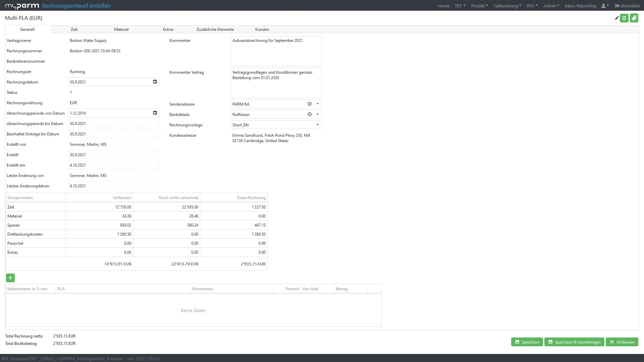The width and height of the screenshot is (644, 362).
Task: Open the Rechnungsdatum calendar picker
Action: [x=155, y=82]
